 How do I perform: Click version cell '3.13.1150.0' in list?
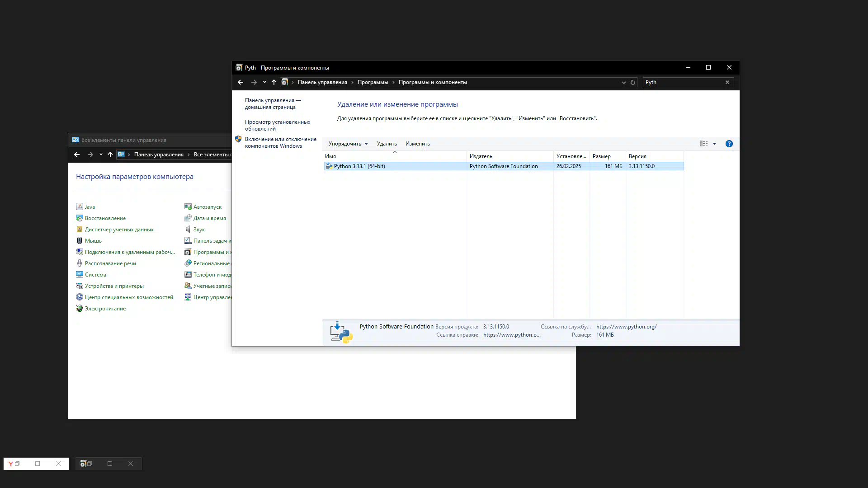tap(642, 166)
